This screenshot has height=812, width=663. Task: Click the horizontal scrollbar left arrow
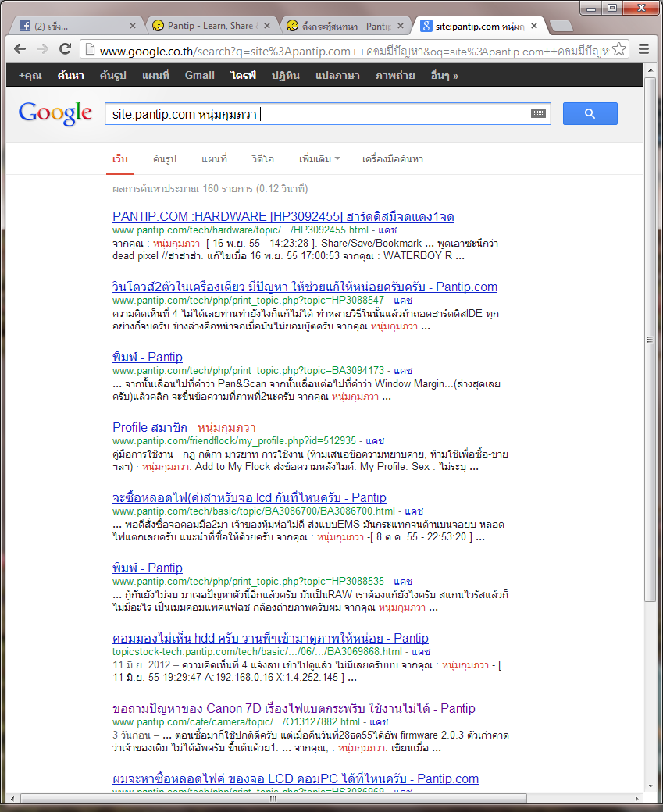click(12, 798)
